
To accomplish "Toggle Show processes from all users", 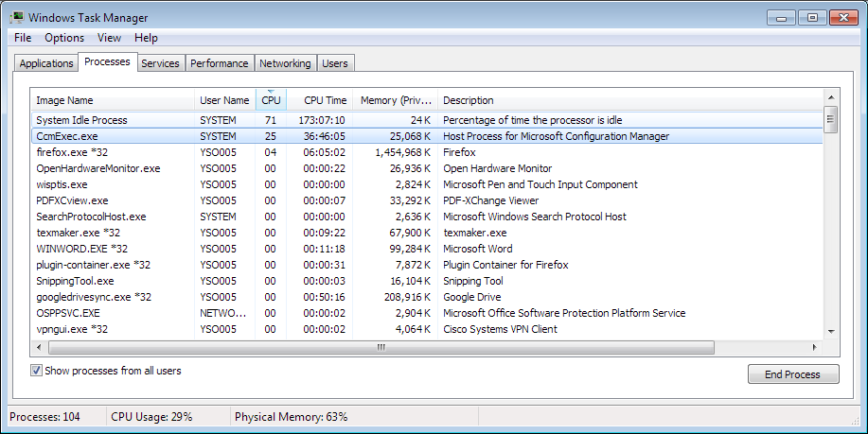I will [36, 371].
